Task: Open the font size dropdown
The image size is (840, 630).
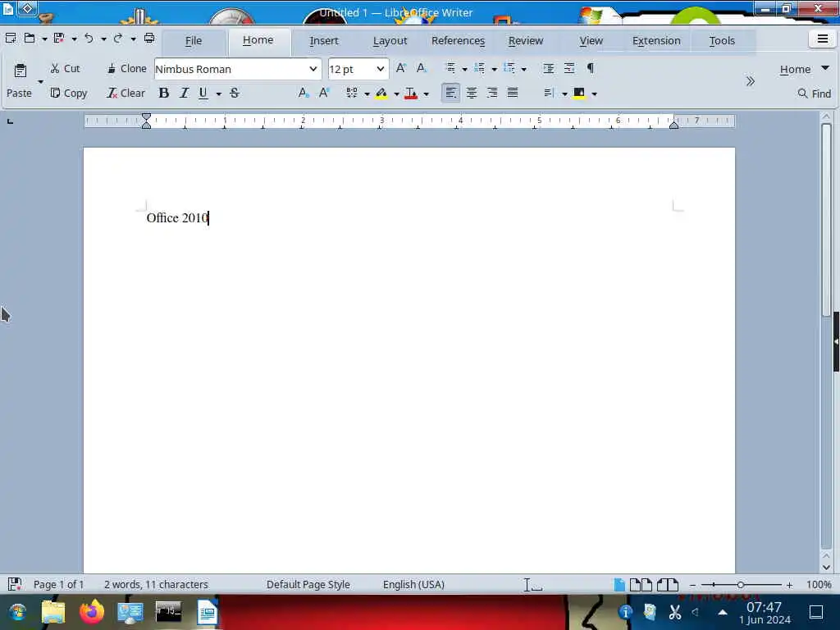Action: [x=380, y=69]
